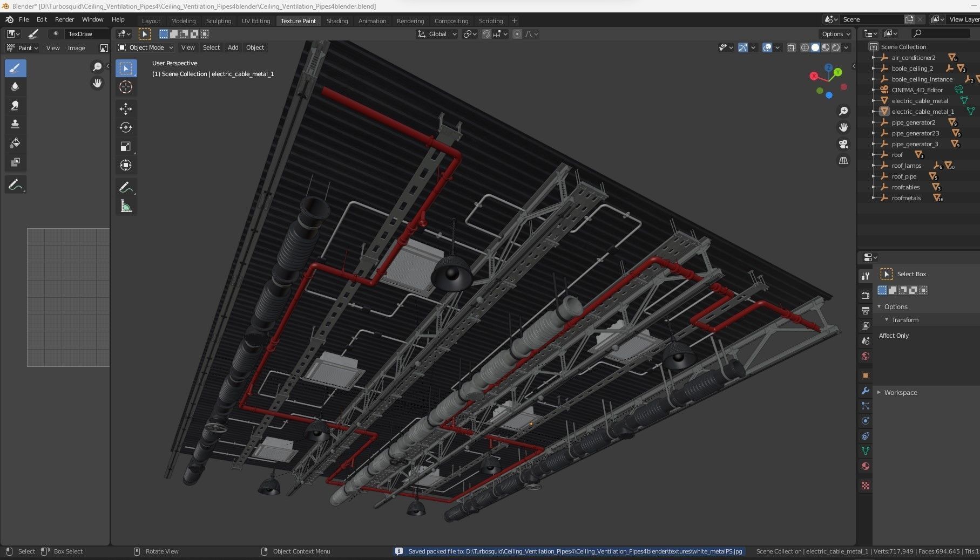
Task: Click the 3D viewport Annotate tool
Action: 126,187
